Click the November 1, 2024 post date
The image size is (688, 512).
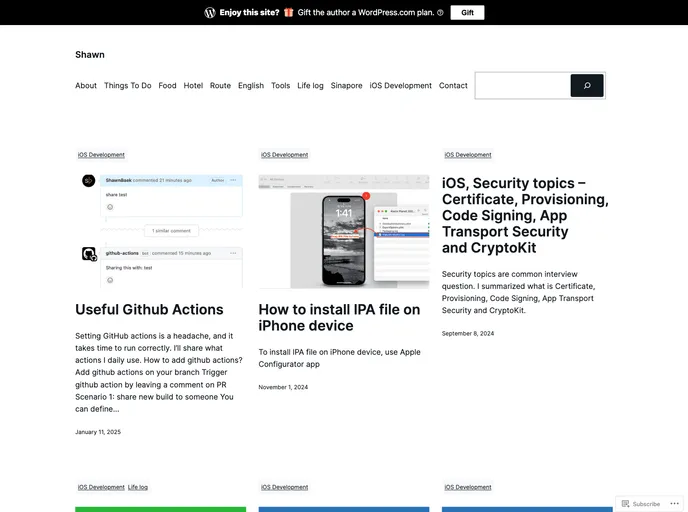tap(283, 387)
